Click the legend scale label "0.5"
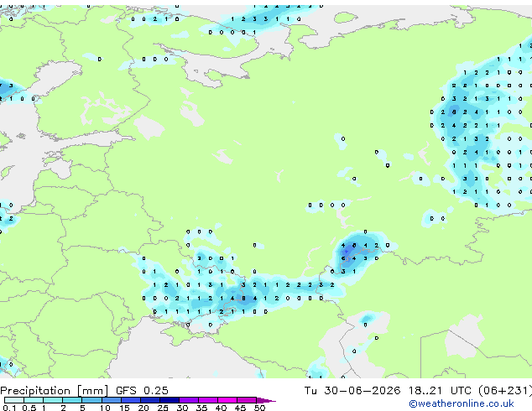The image size is (532, 411). (29, 408)
